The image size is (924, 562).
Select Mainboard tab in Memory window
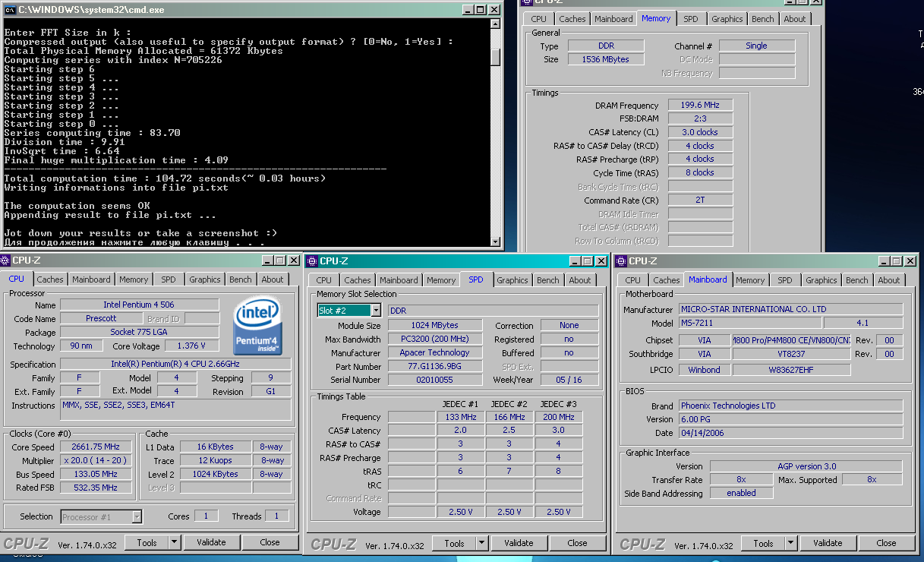pos(613,19)
